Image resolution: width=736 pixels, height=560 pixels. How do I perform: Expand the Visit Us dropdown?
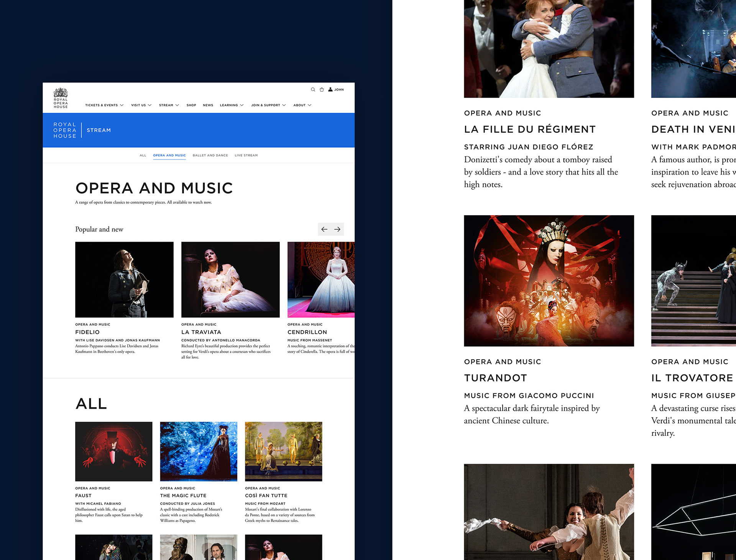point(141,105)
